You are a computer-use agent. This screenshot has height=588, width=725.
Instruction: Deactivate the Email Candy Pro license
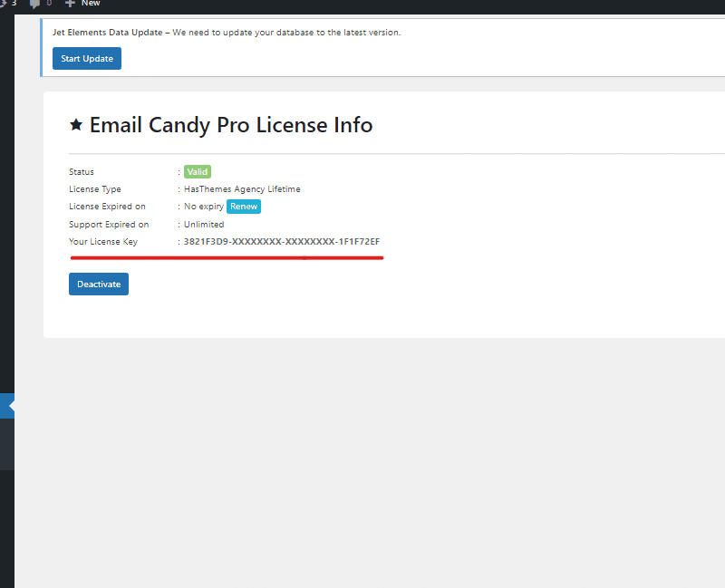point(99,284)
